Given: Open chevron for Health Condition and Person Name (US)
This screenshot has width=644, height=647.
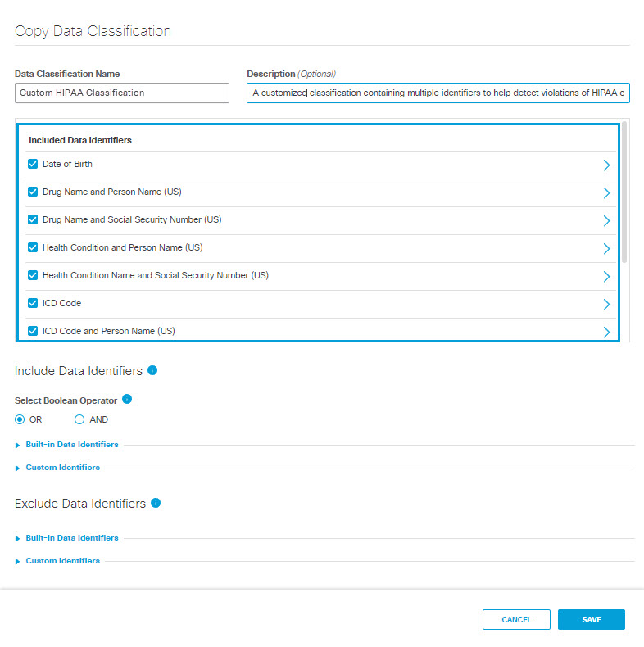Looking at the screenshot, I should click(x=606, y=248).
